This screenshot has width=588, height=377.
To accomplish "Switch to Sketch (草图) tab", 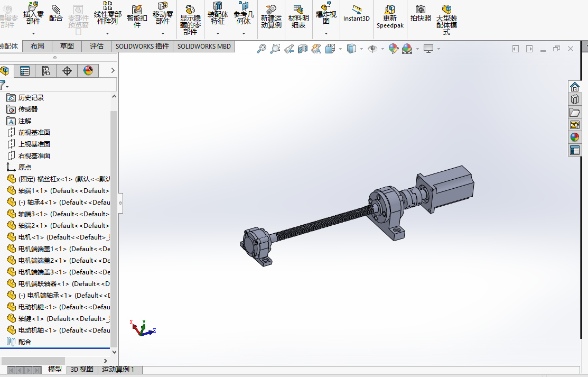I will tap(67, 46).
